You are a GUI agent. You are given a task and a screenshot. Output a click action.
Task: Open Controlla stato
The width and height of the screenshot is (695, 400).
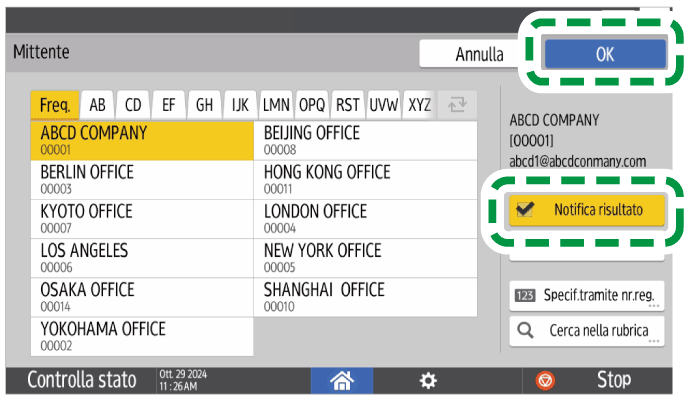[82, 380]
